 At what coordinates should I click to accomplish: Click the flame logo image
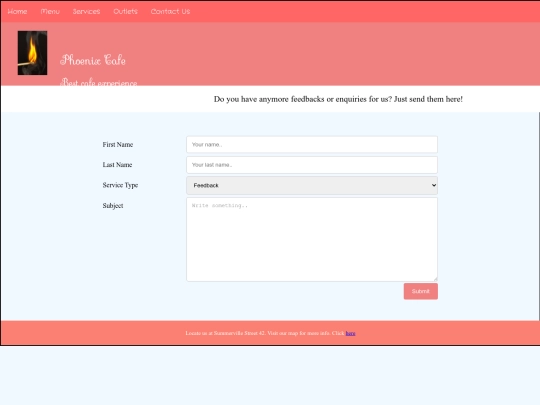click(32, 53)
